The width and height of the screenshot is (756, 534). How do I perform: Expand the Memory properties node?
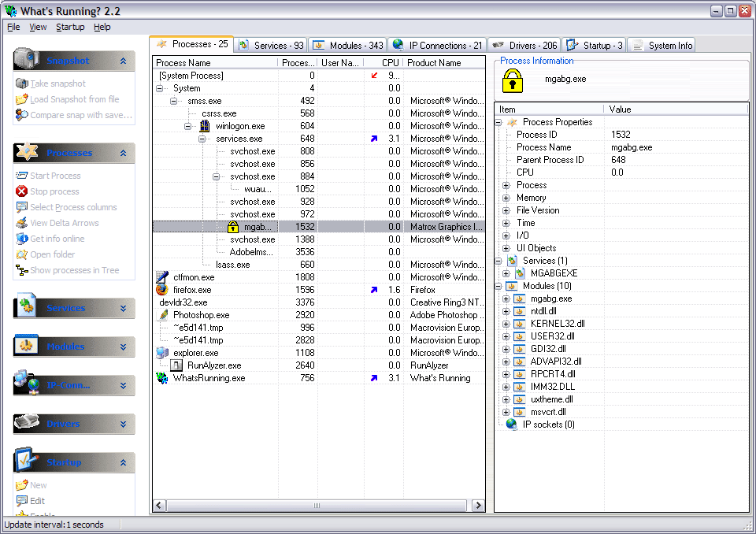pos(506,198)
